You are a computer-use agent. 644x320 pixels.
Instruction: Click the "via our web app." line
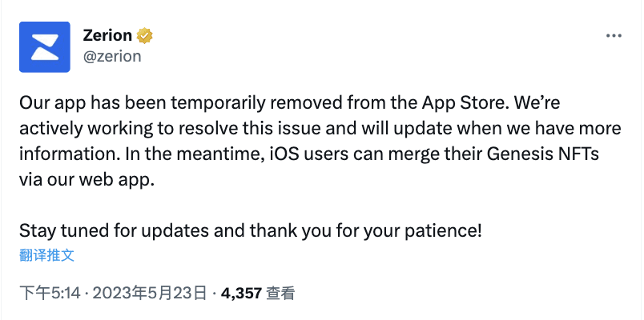pos(87,181)
